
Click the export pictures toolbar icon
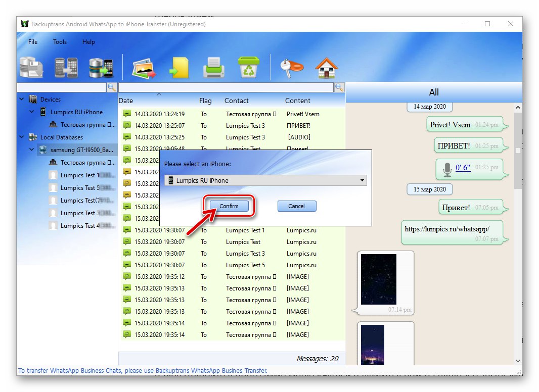(144, 68)
